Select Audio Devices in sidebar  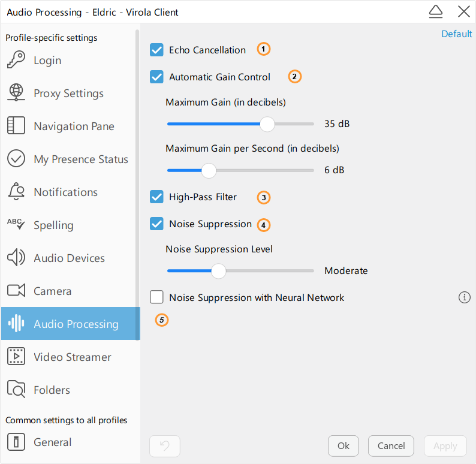(70, 258)
